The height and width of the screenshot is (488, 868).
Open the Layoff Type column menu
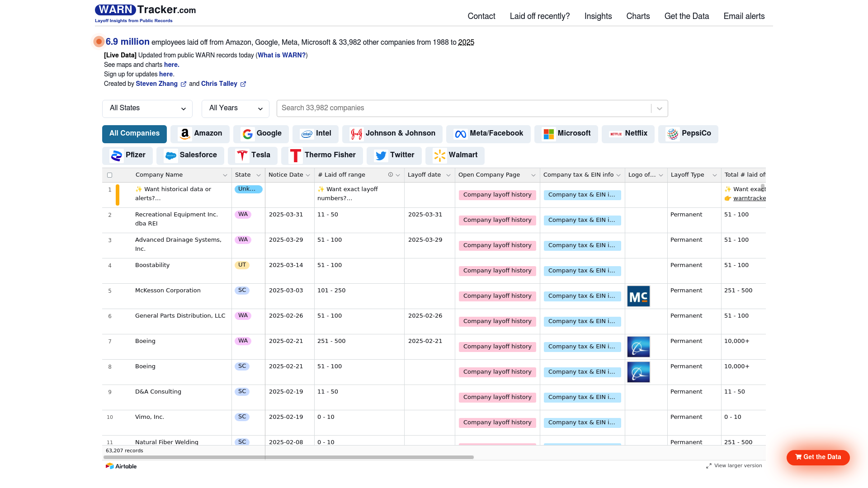tap(715, 175)
